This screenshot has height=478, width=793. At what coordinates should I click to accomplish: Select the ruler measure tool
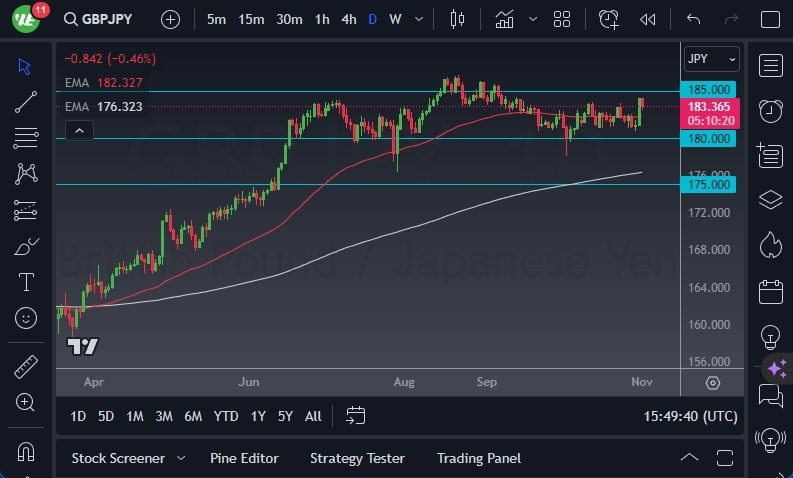(26, 367)
